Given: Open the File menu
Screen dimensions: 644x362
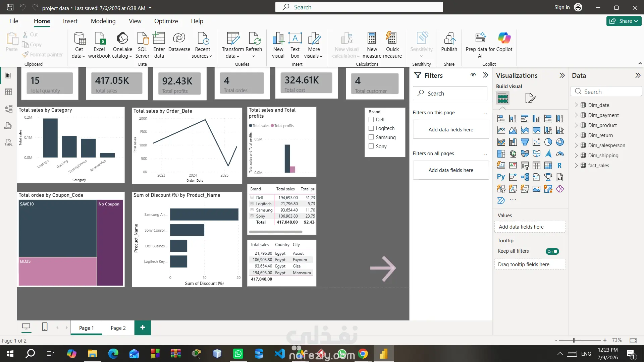Looking at the screenshot, I should 14,21.
